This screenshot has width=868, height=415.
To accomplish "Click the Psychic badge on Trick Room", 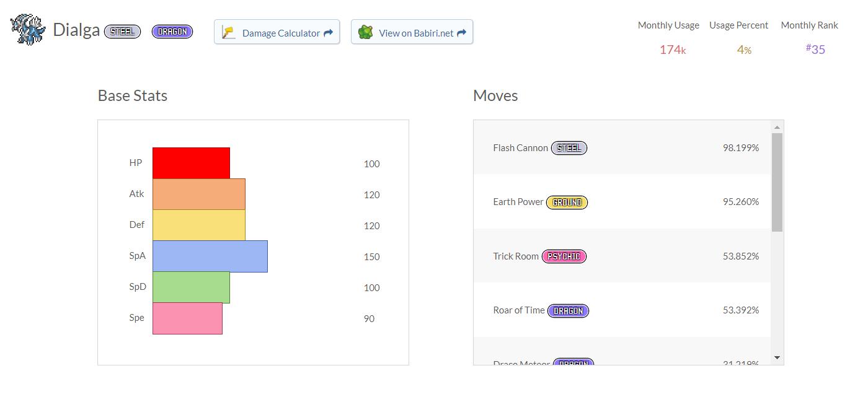I will coord(564,256).
